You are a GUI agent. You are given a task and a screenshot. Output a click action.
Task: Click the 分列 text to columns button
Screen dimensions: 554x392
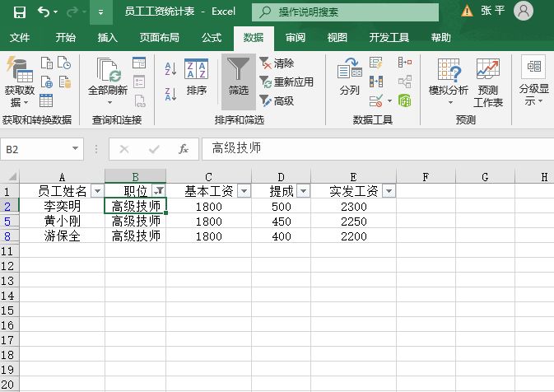349,77
